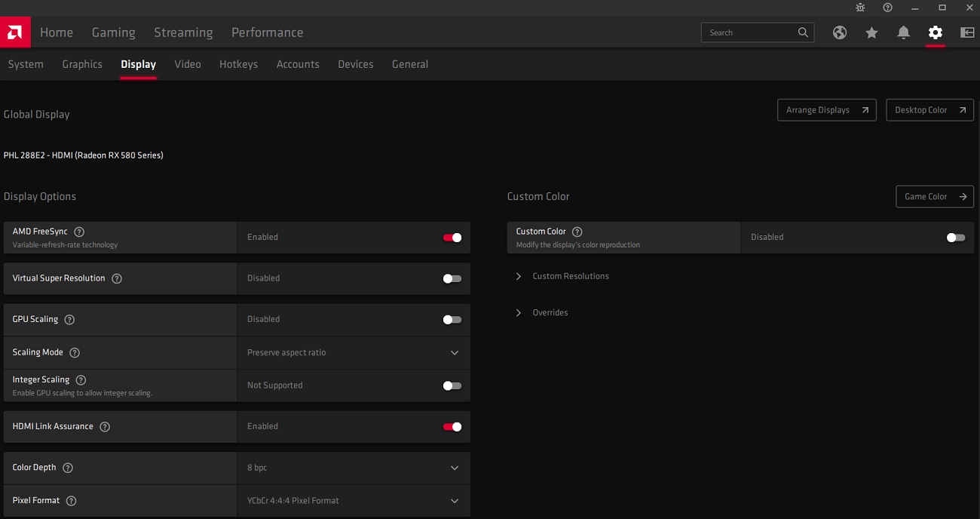Click the sidebar panel toggle icon
The image size is (980, 519).
967,32
